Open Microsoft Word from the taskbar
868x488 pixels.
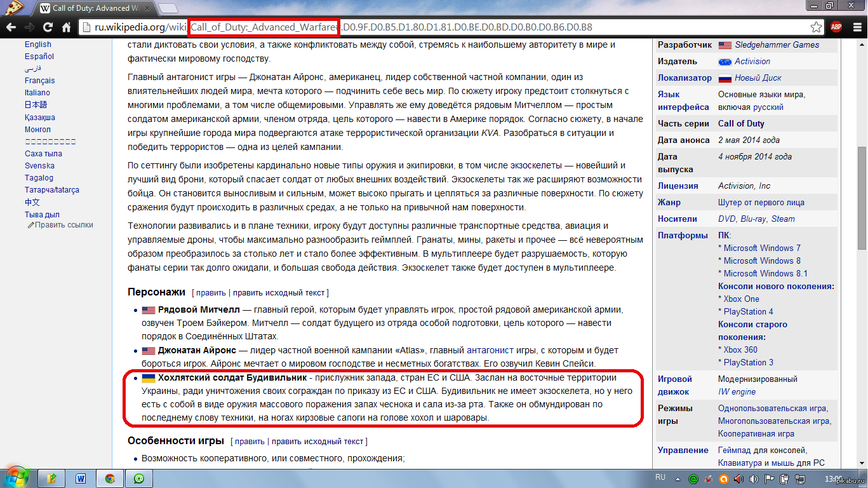click(81, 478)
